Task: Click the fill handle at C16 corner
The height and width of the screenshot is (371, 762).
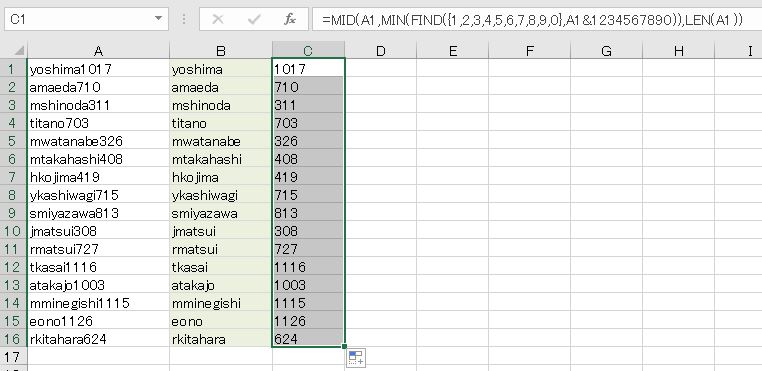Action: (345, 347)
